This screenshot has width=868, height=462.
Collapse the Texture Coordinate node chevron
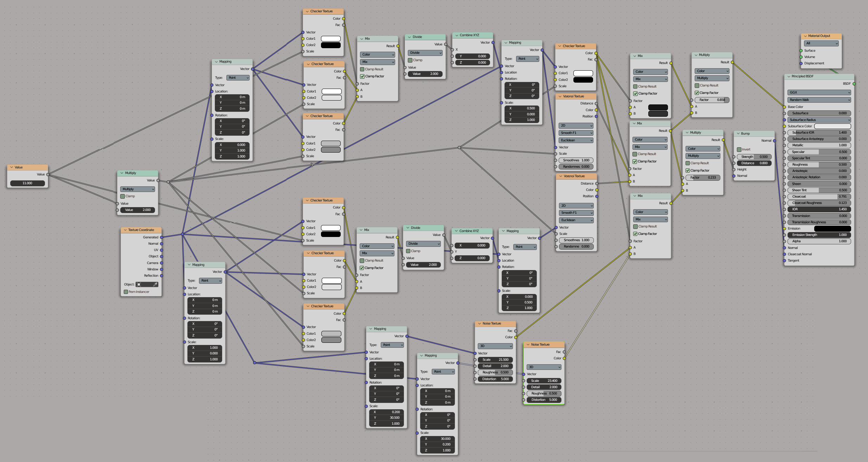pos(125,230)
